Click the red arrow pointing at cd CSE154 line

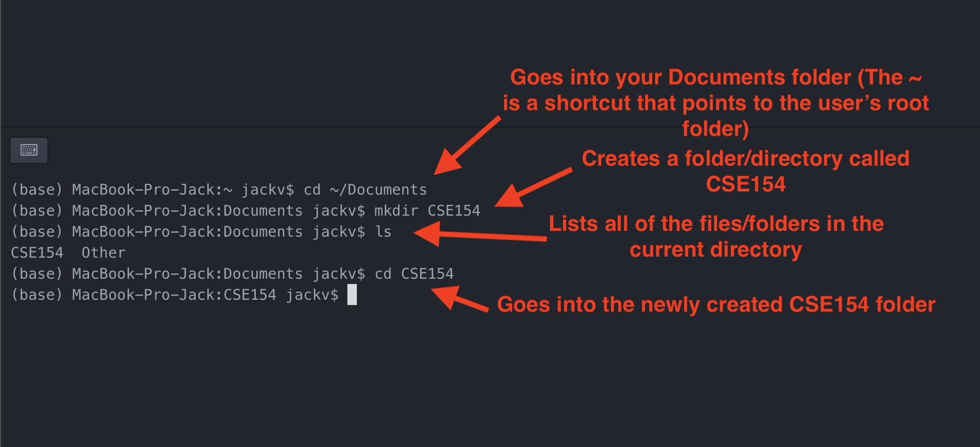click(460, 299)
